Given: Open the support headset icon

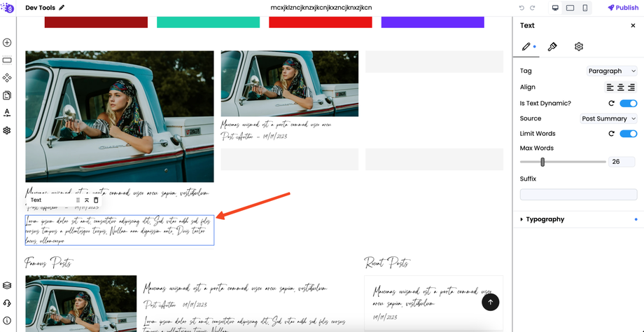Looking at the screenshot, I should (7, 303).
